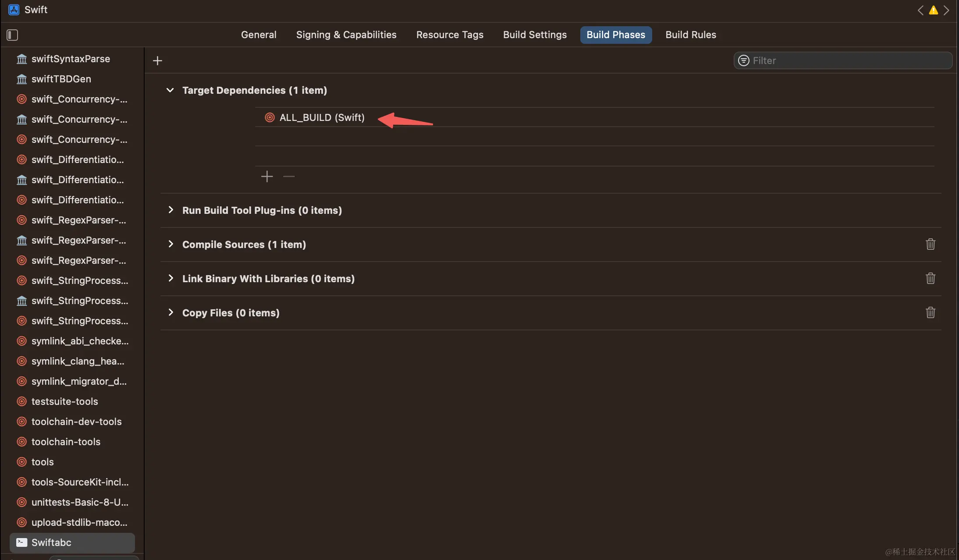
Task: Click the Target Dependencies (1 item) heading
Action: point(255,90)
